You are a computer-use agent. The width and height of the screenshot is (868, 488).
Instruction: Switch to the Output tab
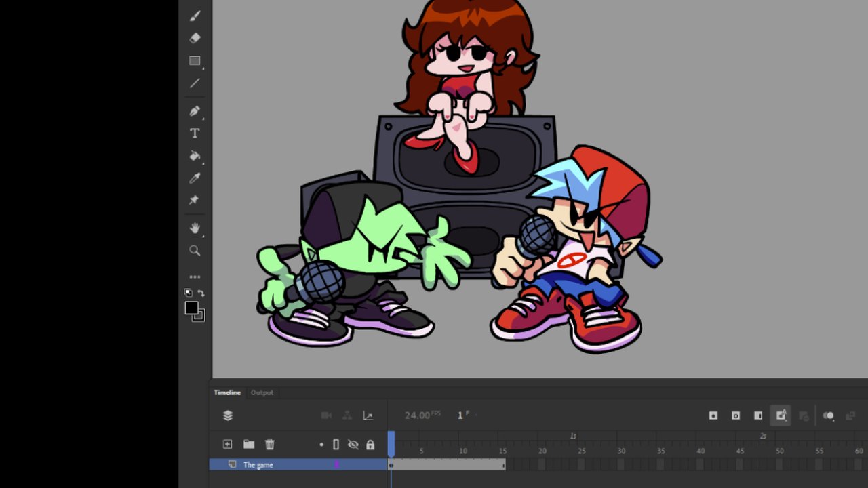[x=262, y=392]
